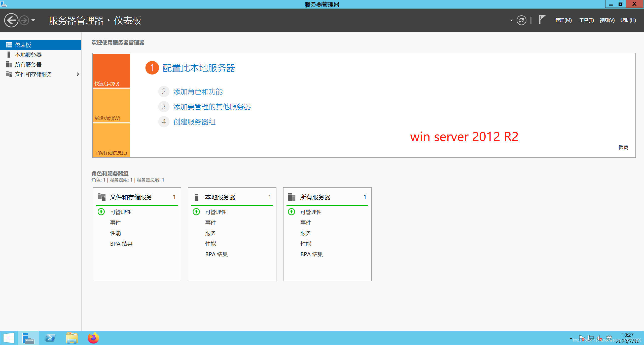Screen dimensions: 644x345
Task: Open File Explorer from the taskbar
Action: (x=72, y=338)
